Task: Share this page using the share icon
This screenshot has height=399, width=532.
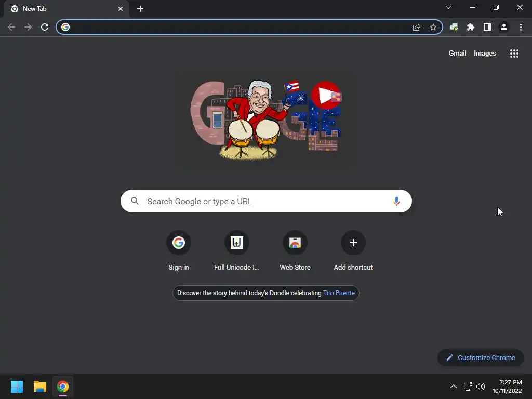Action: pos(417,27)
